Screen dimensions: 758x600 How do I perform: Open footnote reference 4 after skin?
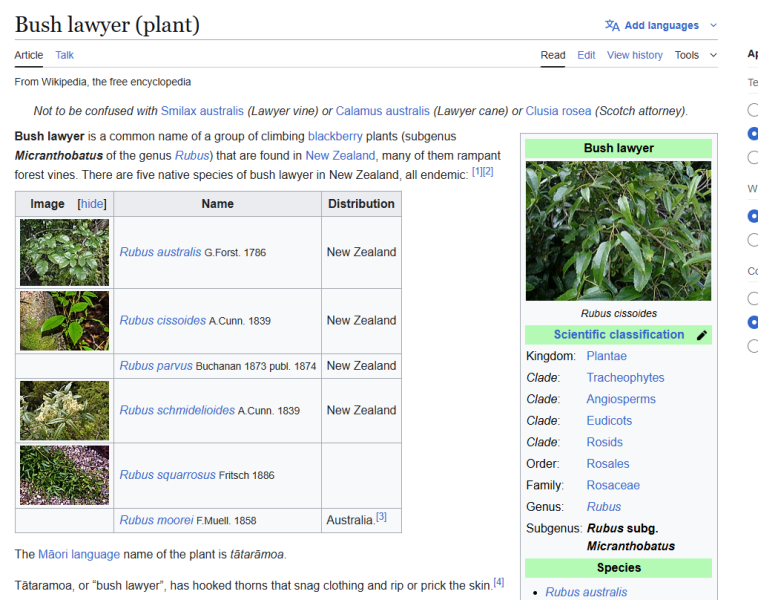[x=498, y=582]
